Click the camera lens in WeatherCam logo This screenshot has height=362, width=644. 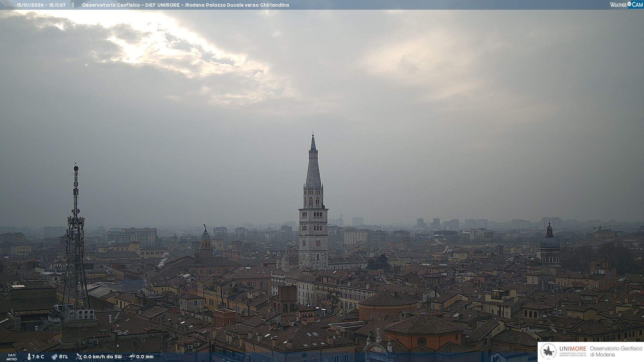point(629,4)
